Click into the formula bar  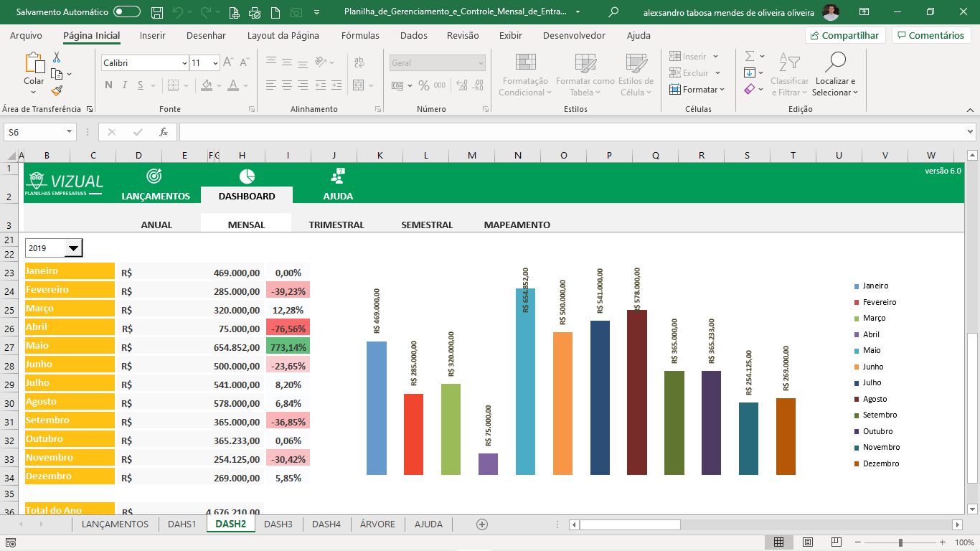click(x=572, y=132)
